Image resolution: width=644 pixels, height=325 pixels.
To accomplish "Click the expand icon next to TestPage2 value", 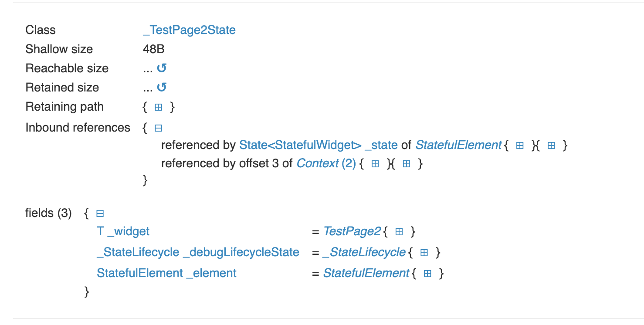I will (x=398, y=231).
